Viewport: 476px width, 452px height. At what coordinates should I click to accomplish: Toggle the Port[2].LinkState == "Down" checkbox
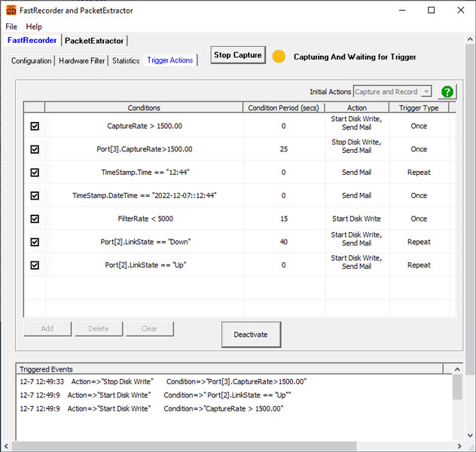(x=35, y=242)
